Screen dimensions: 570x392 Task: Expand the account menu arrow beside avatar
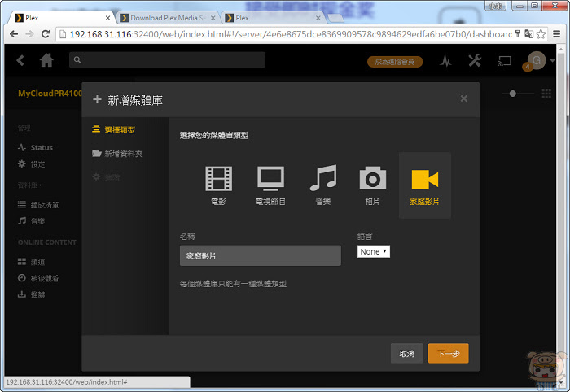[x=552, y=60]
